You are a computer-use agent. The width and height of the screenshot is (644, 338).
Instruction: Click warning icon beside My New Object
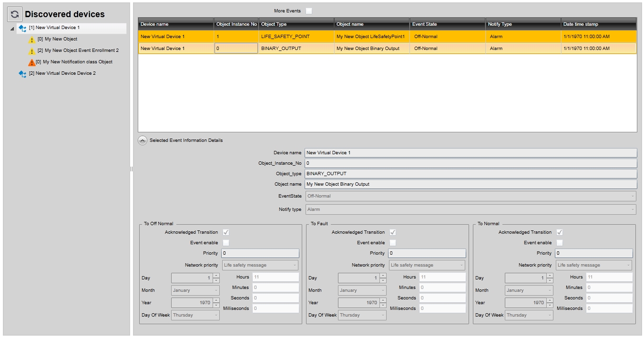[x=32, y=40]
